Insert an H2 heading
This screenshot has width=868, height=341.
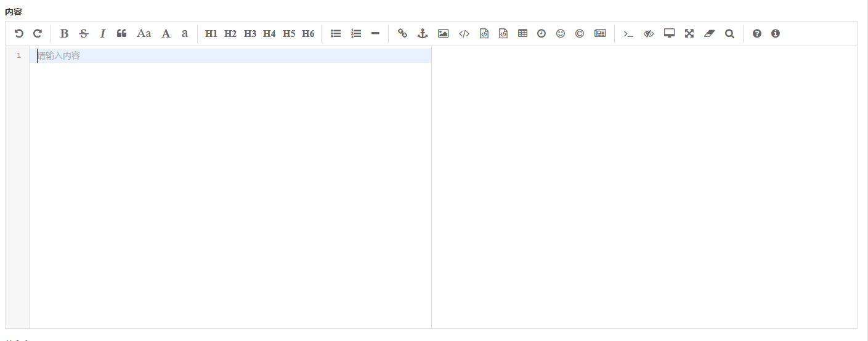[x=230, y=34]
